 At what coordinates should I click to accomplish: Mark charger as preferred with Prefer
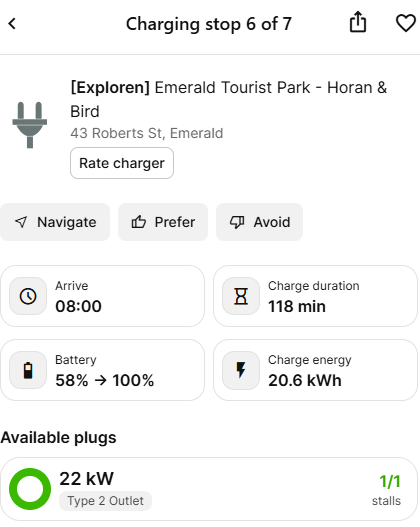[163, 222]
